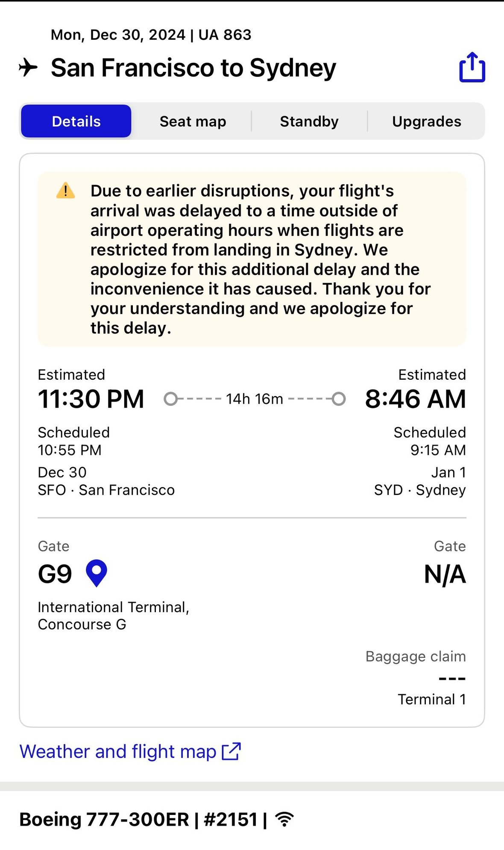Viewport: 504px width, 850px height.
Task: Tap the Boeing 777-300ER aircraft text
Action: (x=104, y=819)
